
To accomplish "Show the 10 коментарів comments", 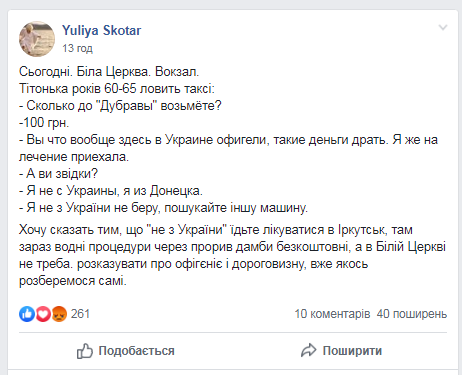I will point(332,314).
